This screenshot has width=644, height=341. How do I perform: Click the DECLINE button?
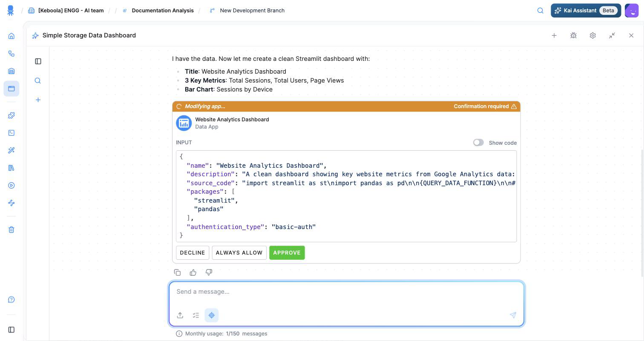click(193, 253)
